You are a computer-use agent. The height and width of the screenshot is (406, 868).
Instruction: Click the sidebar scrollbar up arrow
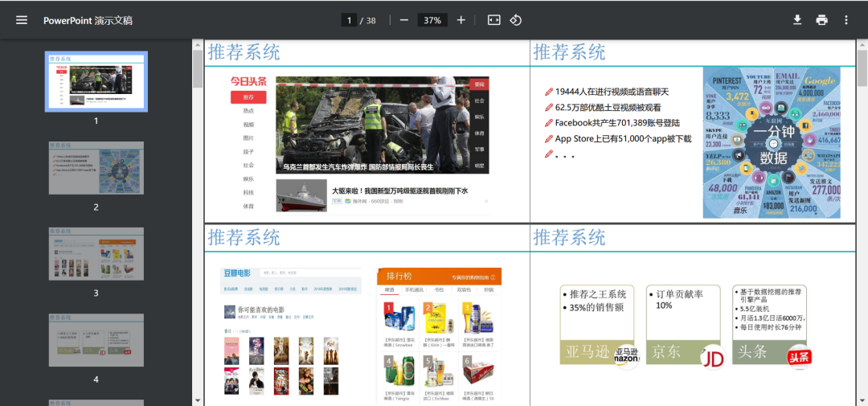197,43
